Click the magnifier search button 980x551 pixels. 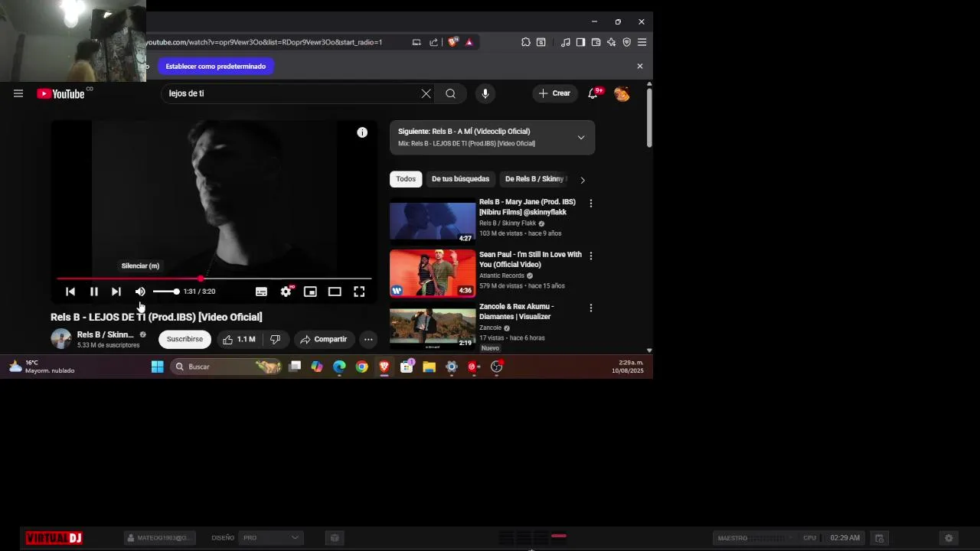(450, 93)
